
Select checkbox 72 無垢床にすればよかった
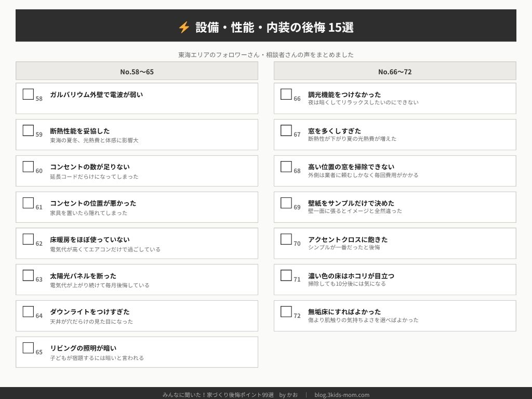point(286,312)
